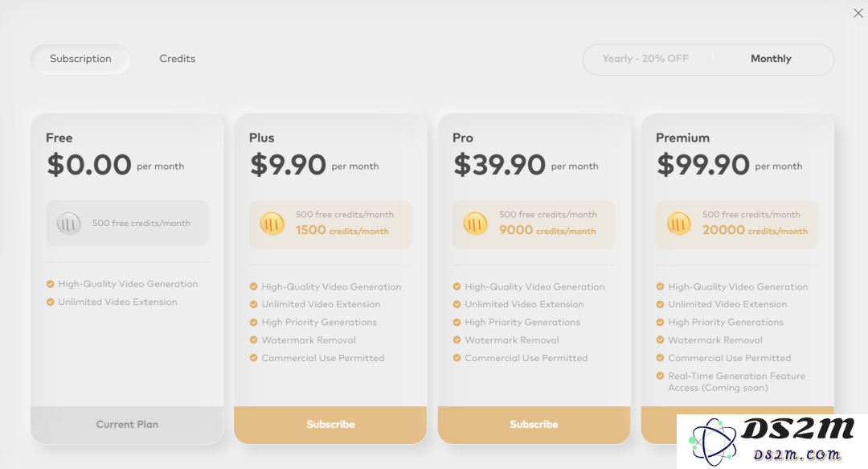Click the Premium plan subscribe button
The width and height of the screenshot is (868, 469).
(x=659, y=425)
